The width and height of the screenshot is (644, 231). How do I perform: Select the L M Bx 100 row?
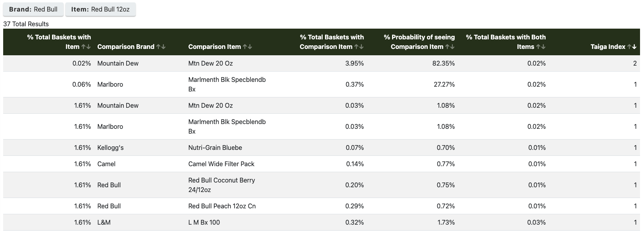(x=278, y=222)
